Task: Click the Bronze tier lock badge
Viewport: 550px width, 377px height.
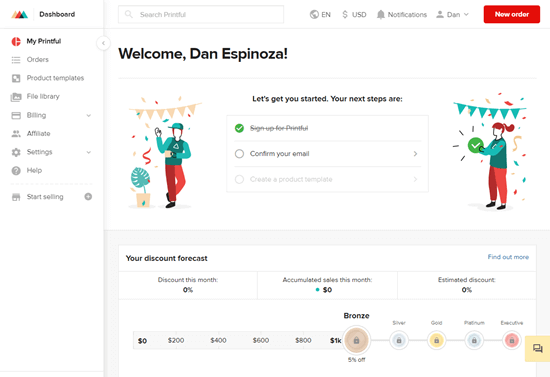Action: click(x=356, y=340)
